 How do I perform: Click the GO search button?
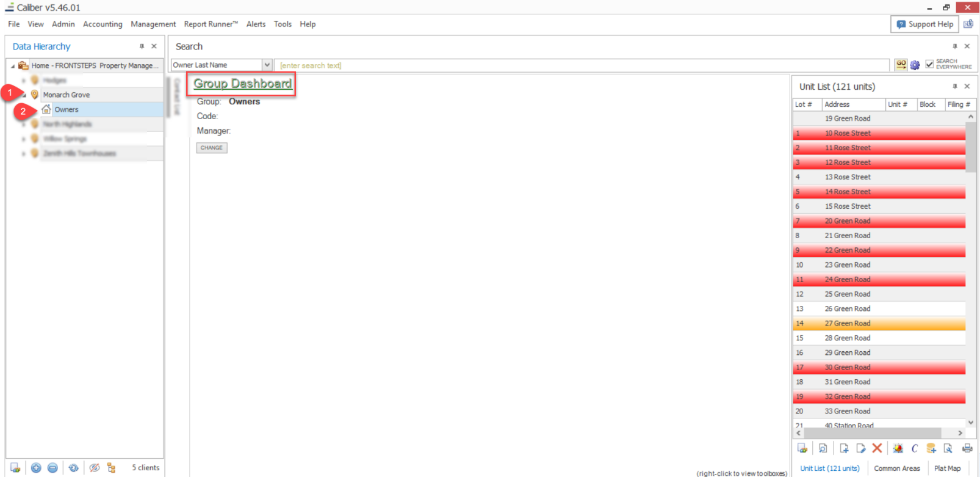pos(901,65)
